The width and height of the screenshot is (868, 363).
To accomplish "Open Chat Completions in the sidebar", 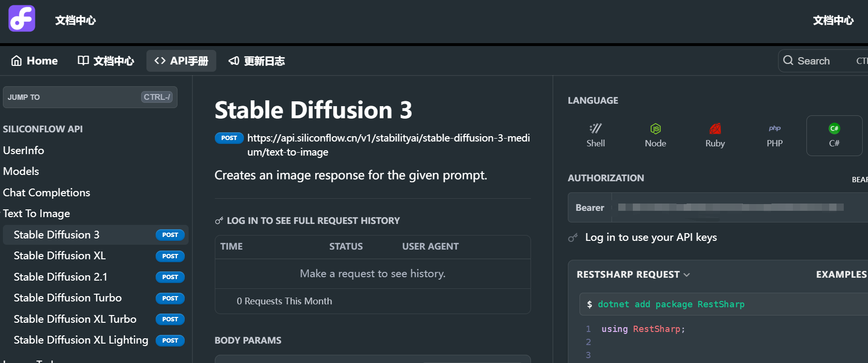I will tap(47, 192).
